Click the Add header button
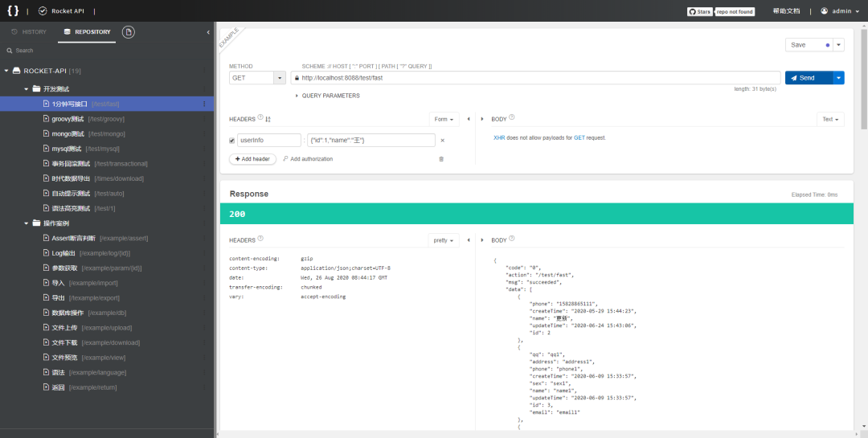Screen dimensions: 868x438 click(252, 159)
